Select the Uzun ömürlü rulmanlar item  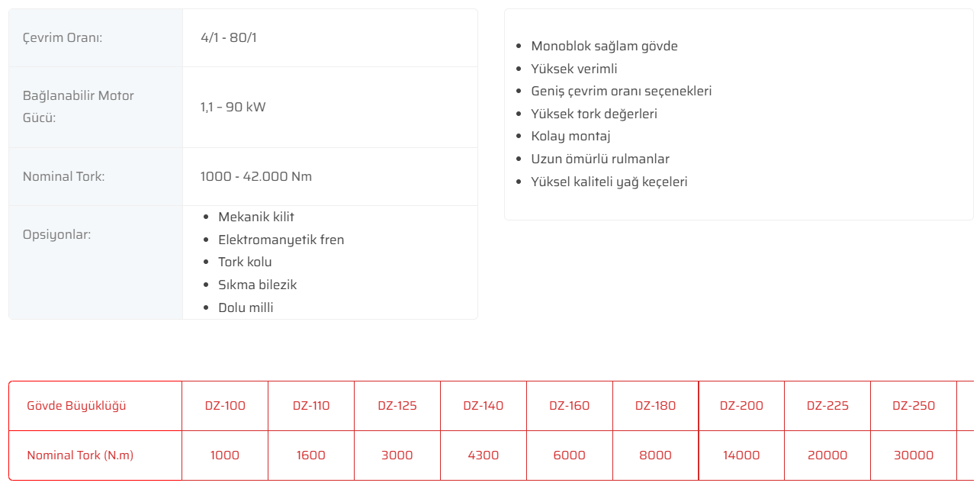coord(600,159)
